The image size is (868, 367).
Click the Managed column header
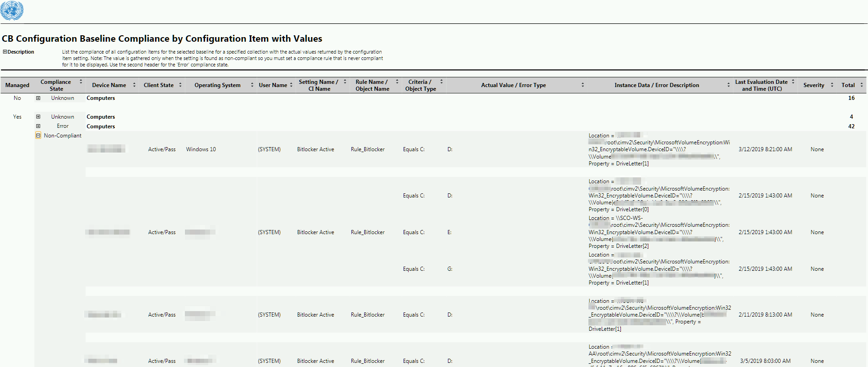17,85
